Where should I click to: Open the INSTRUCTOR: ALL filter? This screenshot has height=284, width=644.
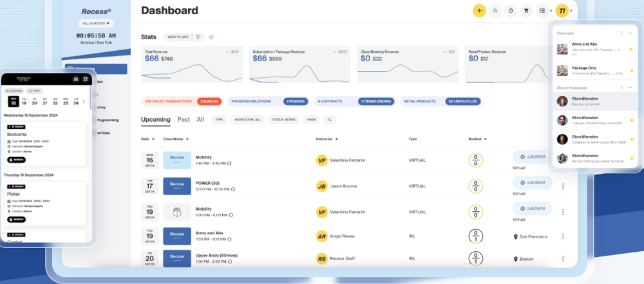[247, 120]
